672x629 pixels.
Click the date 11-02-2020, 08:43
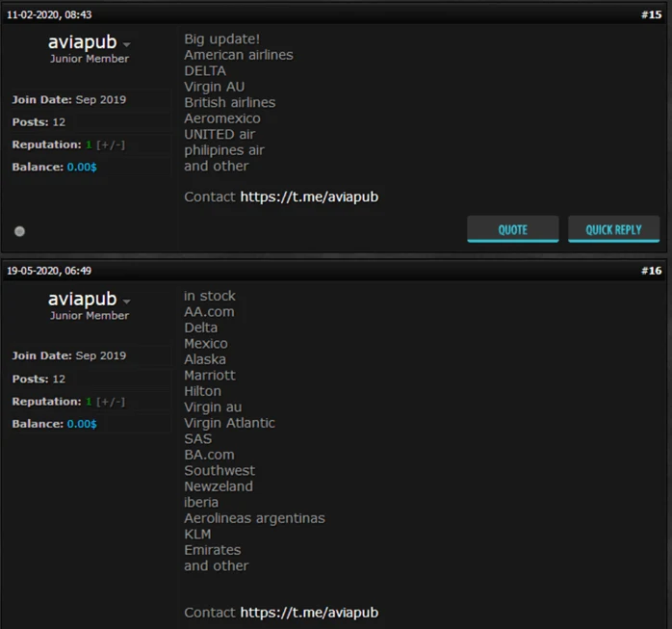click(49, 14)
